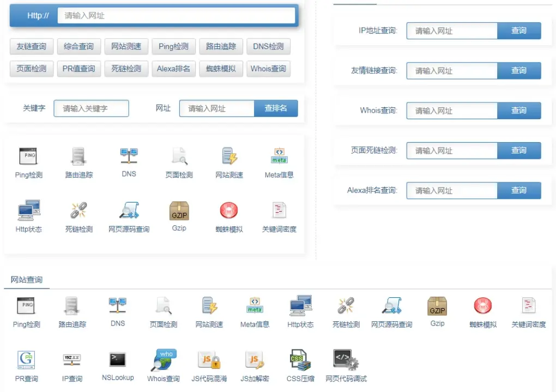Focus the Alexa排名查询 input field
Screen dimensions: 556x392
452,191
